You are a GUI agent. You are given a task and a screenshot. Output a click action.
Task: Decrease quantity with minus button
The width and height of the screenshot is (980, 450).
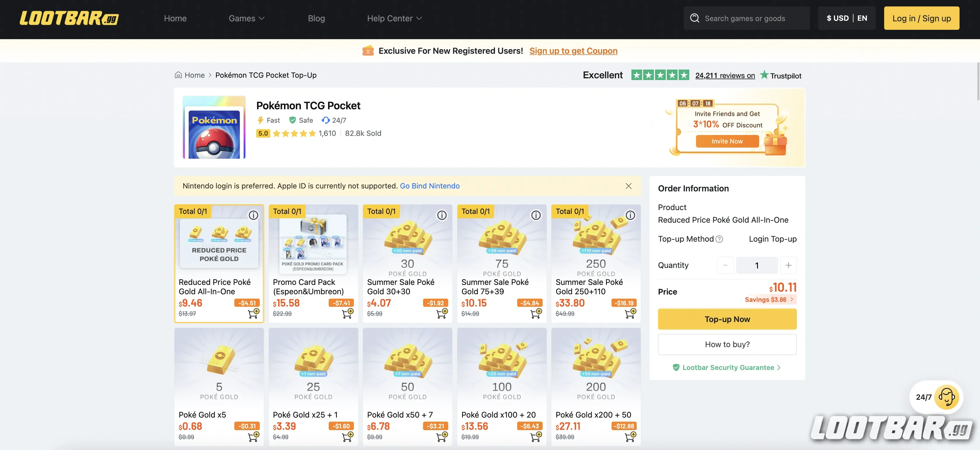[x=725, y=265]
